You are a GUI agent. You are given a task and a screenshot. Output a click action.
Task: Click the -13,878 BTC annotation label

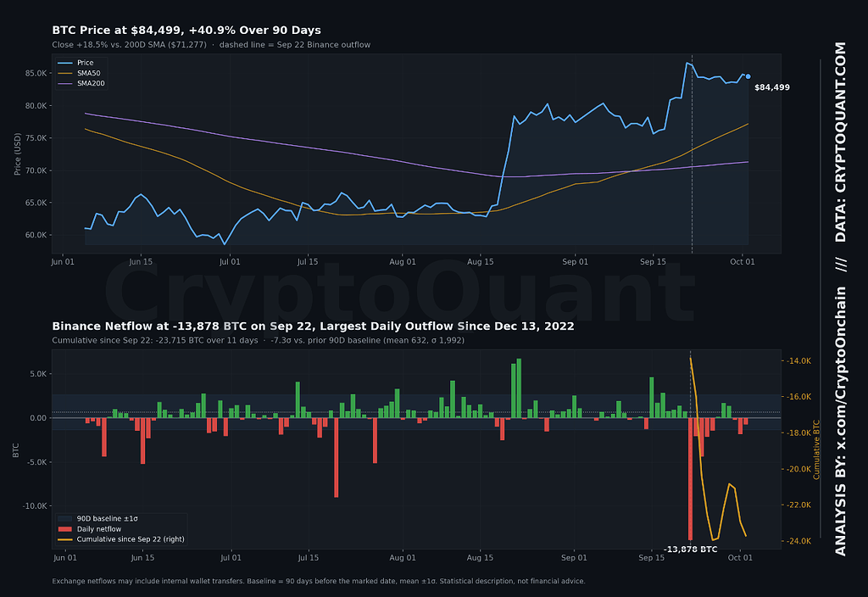[x=691, y=550]
